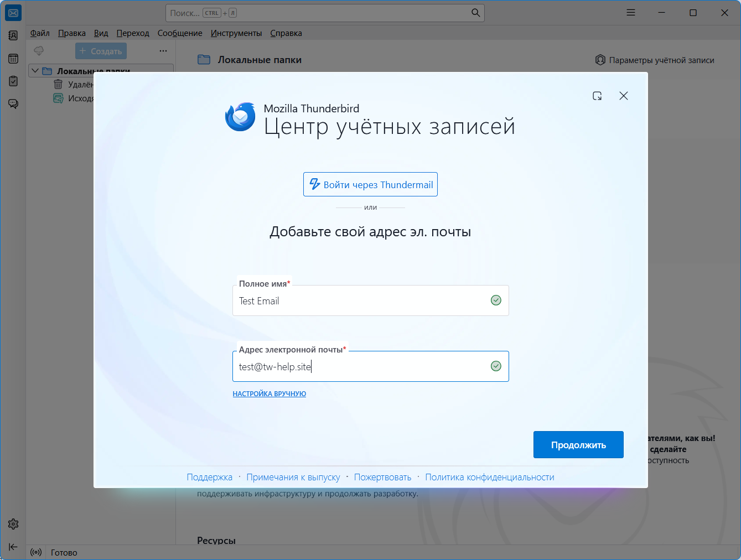Open the Сообщение menu
Screen dimensions: 741x560
click(180, 33)
